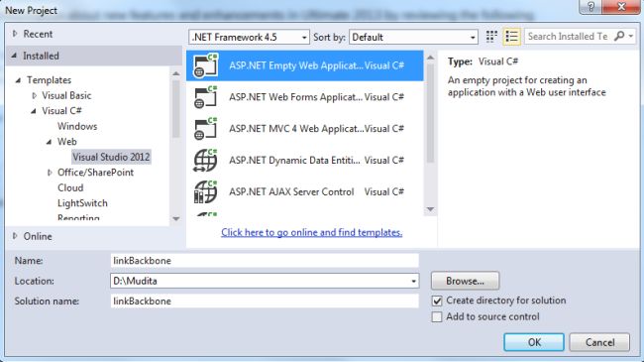Open the Location path dropdown arrow

(x=413, y=282)
